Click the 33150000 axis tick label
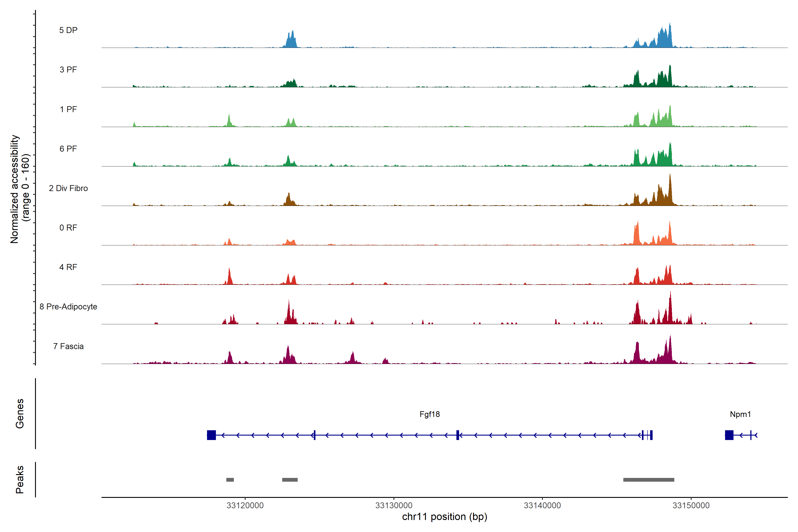 point(691,506)
